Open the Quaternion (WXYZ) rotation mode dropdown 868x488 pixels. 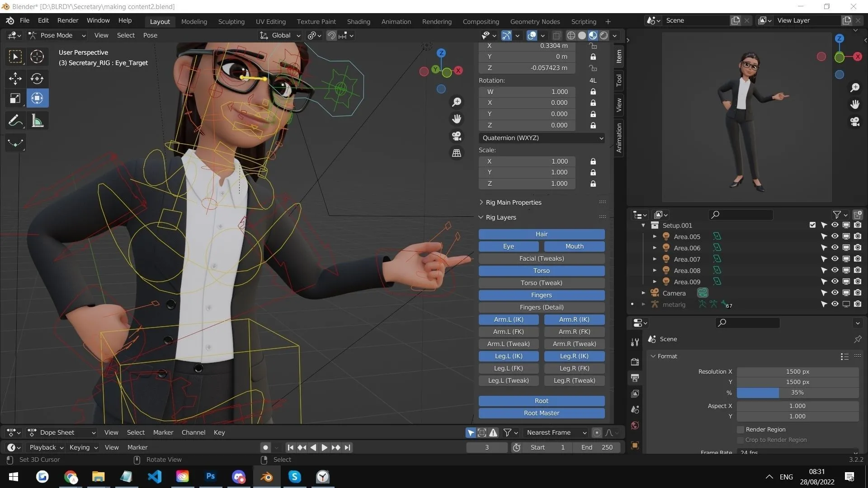(541, 138)
